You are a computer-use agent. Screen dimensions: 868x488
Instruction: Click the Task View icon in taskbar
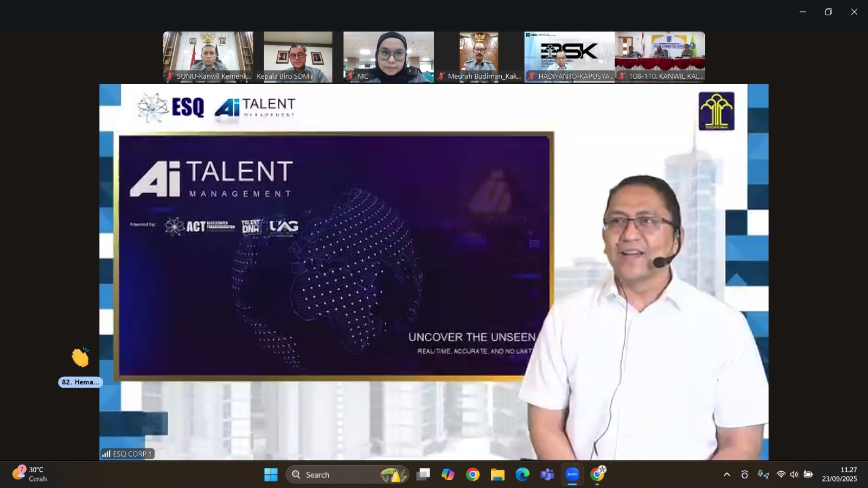pyautogui.click(x=423, y=475)
